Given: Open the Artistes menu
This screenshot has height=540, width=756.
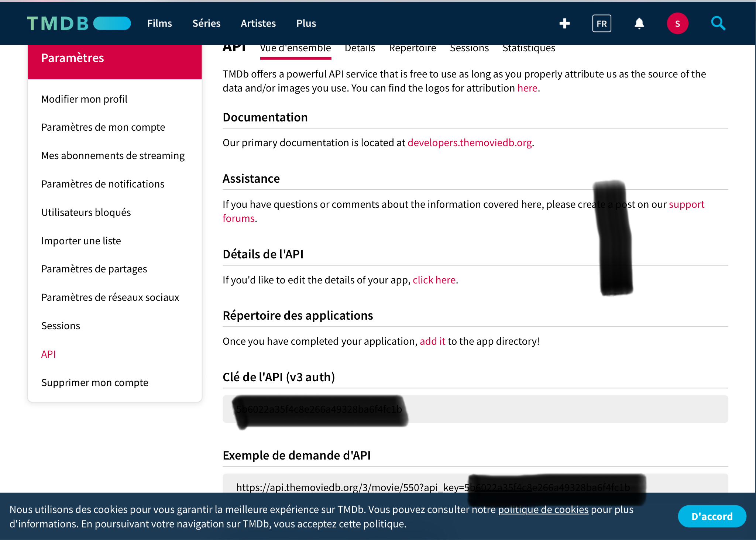Looking at the screenshot, I should (x=258, y=23).
